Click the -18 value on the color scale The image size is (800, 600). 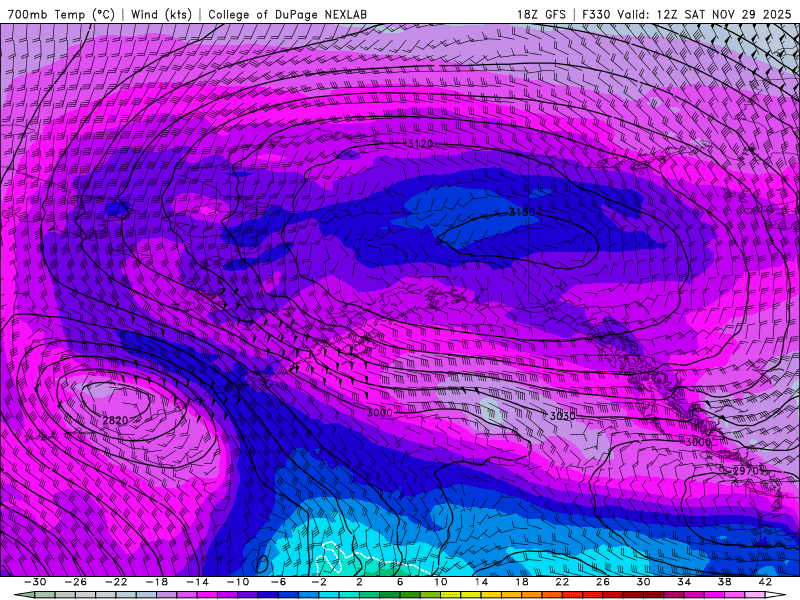pyautogui.click(x=157, y=582)
